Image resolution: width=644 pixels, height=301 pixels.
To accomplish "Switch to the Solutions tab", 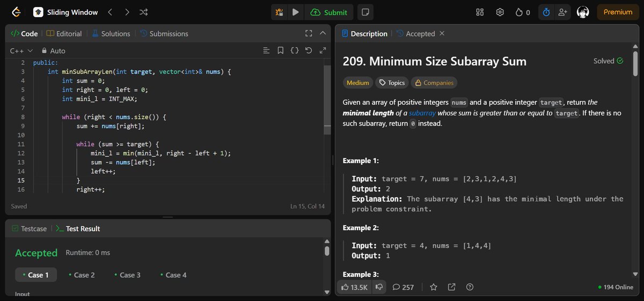I will tap(111, 33).
